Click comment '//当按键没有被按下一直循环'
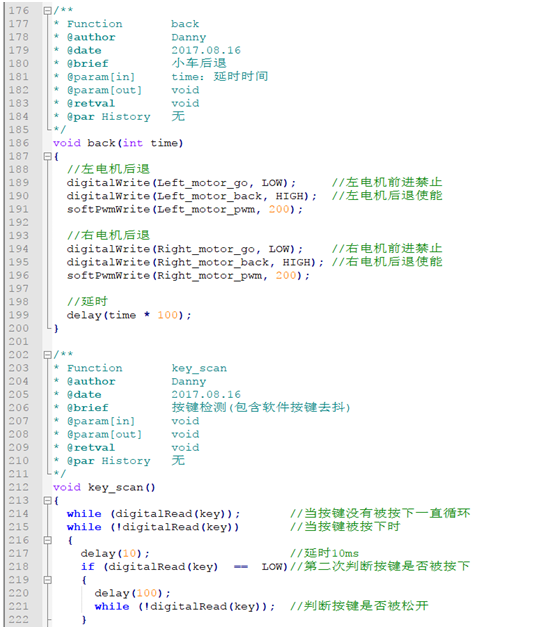The image size is (557, 629). pyautogui.click(x=380, y=513)
